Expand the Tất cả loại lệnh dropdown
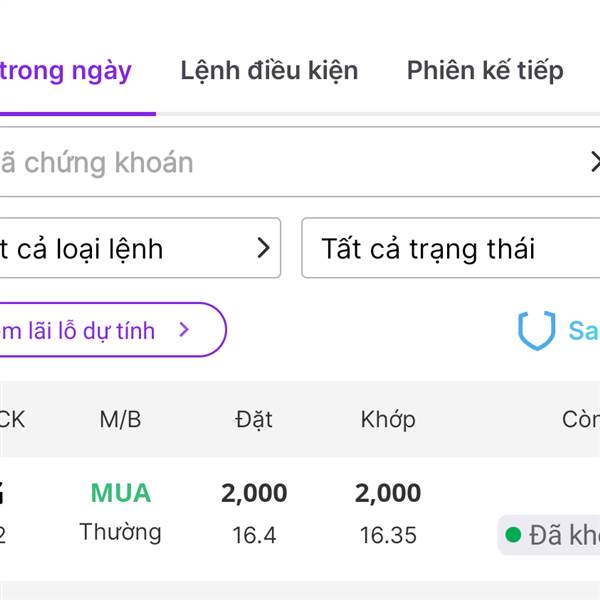This screenshot has width=600, height=600. (130, 248)
